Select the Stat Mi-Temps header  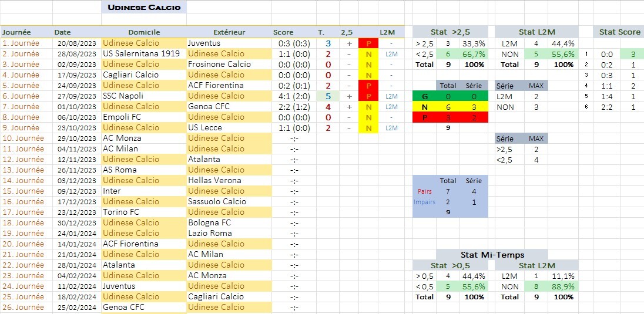pyautogui.click(x=492, y=255)
